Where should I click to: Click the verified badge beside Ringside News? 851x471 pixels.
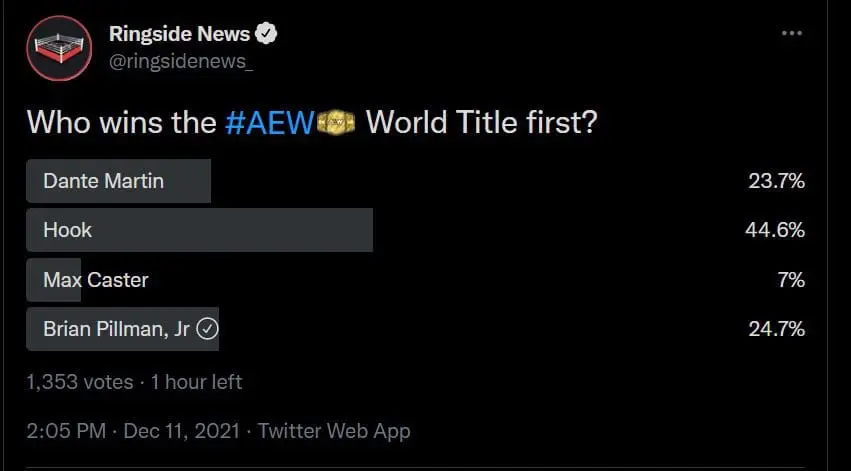265,33
